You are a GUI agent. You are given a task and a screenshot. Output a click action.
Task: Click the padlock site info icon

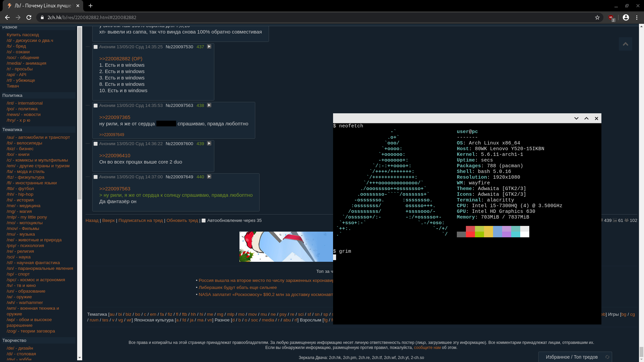pyautogui.click(x=42, y=17)
